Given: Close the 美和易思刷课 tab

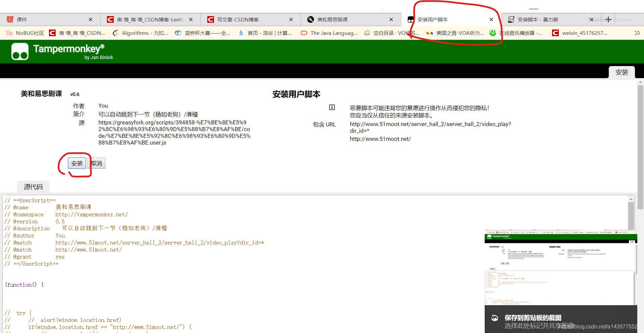Looking at the screenshot, I should [x=391, y=19].
